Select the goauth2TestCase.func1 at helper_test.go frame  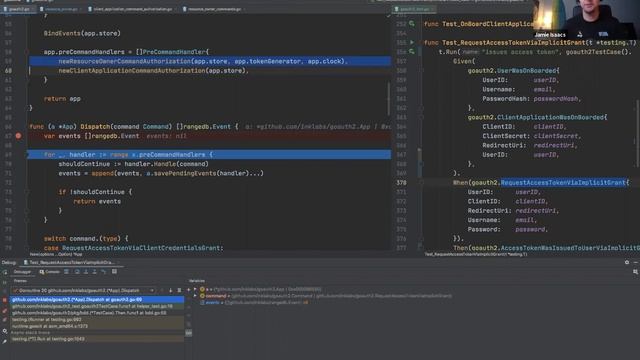97,306
